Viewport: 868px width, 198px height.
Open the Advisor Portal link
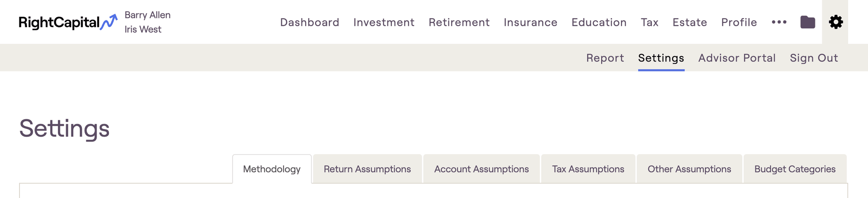737,58
